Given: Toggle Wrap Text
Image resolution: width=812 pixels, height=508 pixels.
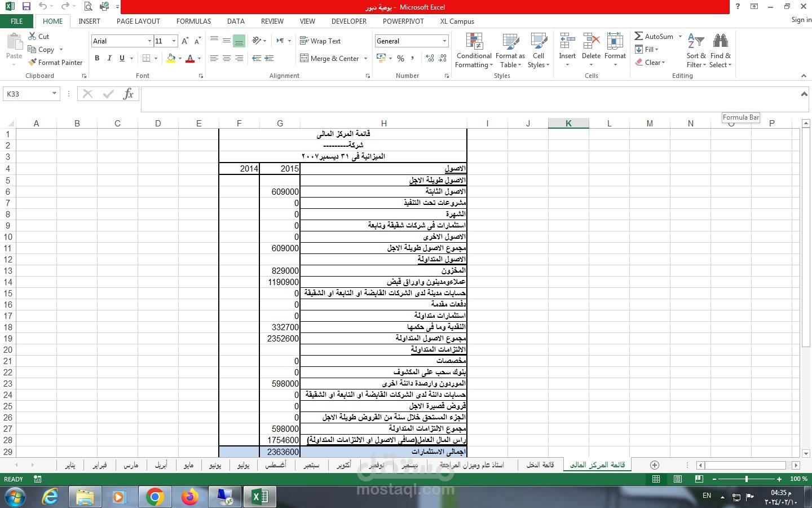Looking at the screenshot, I should [320, 41].
